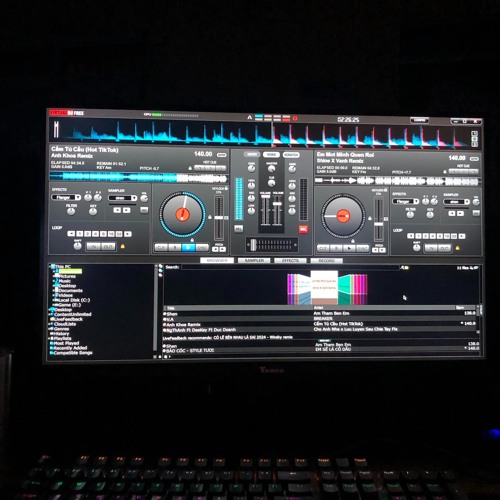This screenshot has height=500, width=500.
Task: Toggle the left deck keylock padlock
Action: (x=227, y=188)
